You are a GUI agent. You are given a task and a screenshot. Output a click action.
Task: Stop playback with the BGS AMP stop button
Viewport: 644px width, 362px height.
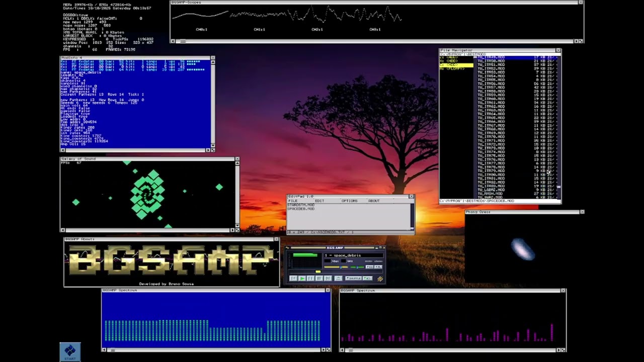[319, 279]
